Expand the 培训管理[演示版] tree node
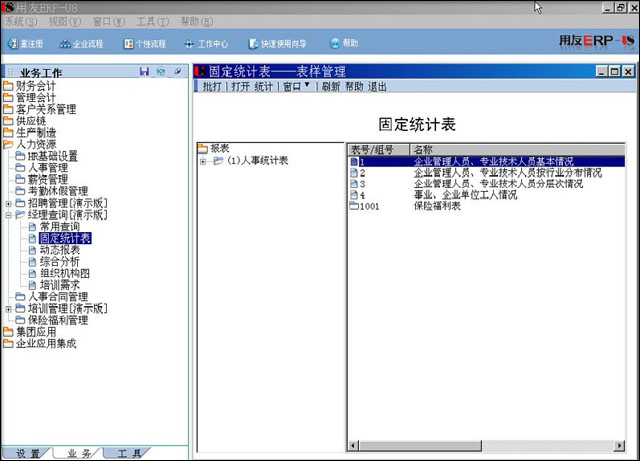 (8, 309)
